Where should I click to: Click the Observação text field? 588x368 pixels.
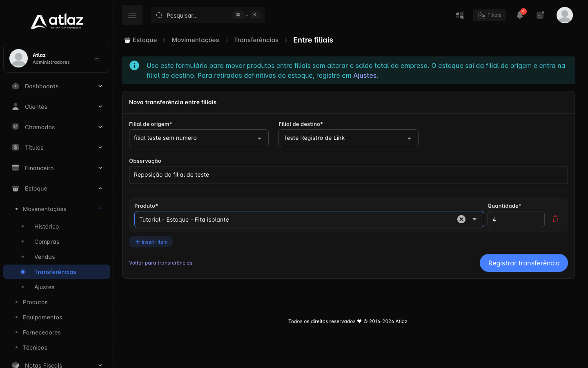[x=348, y=175]
